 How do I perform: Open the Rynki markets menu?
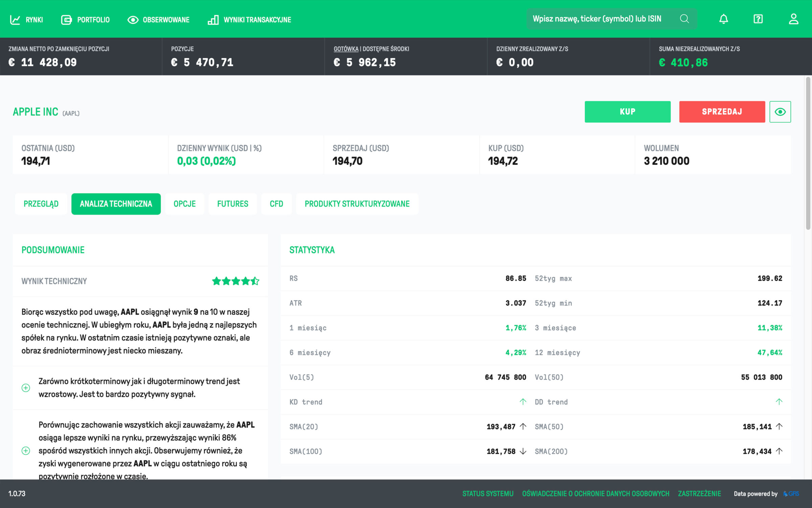tap(26, 20)
